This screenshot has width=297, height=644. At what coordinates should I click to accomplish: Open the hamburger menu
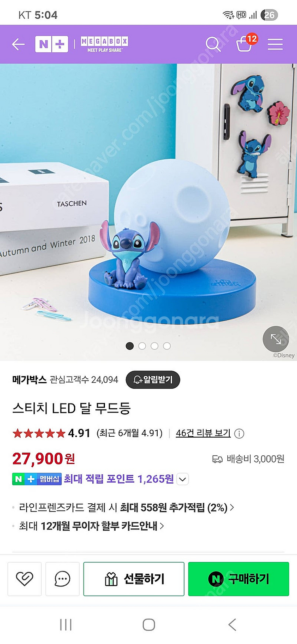(x=275, y=44)
